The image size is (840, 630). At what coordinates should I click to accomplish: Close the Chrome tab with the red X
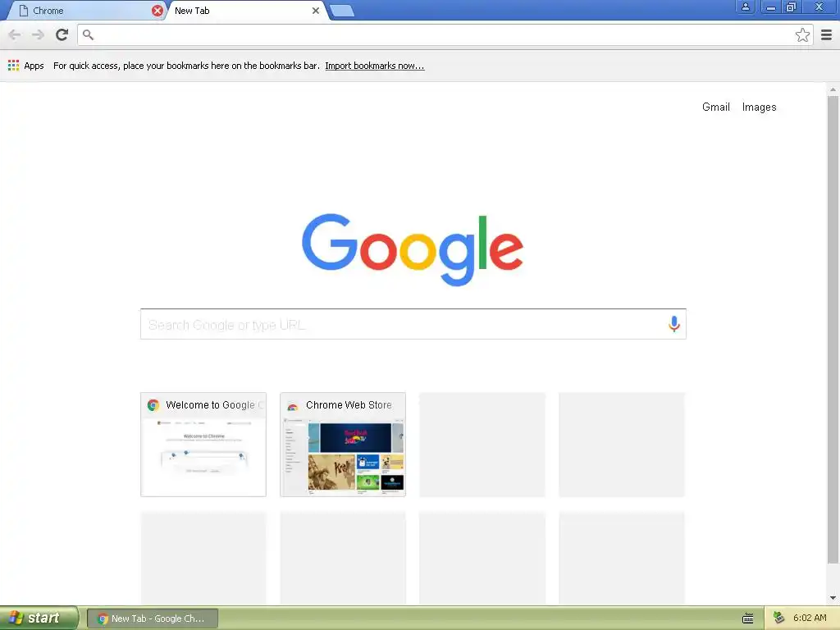click(x=157, y=11)
